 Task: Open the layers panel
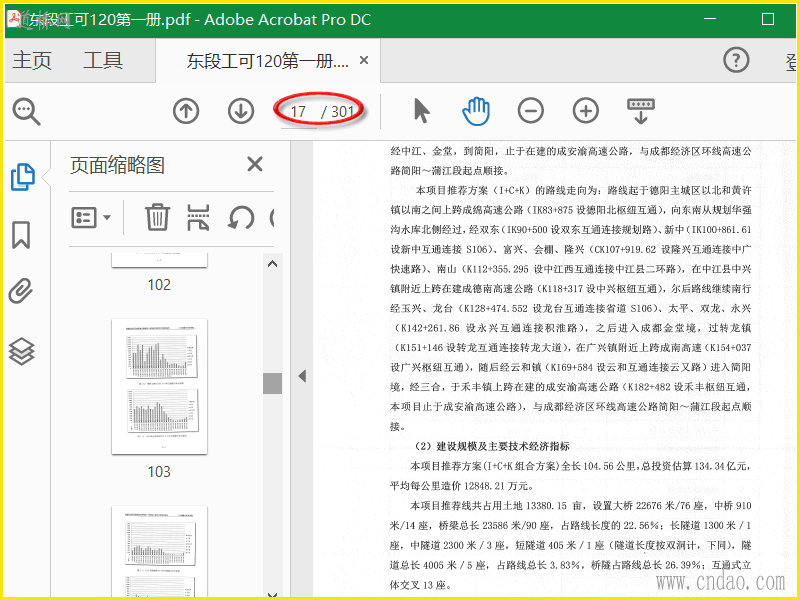pos(21,352)
